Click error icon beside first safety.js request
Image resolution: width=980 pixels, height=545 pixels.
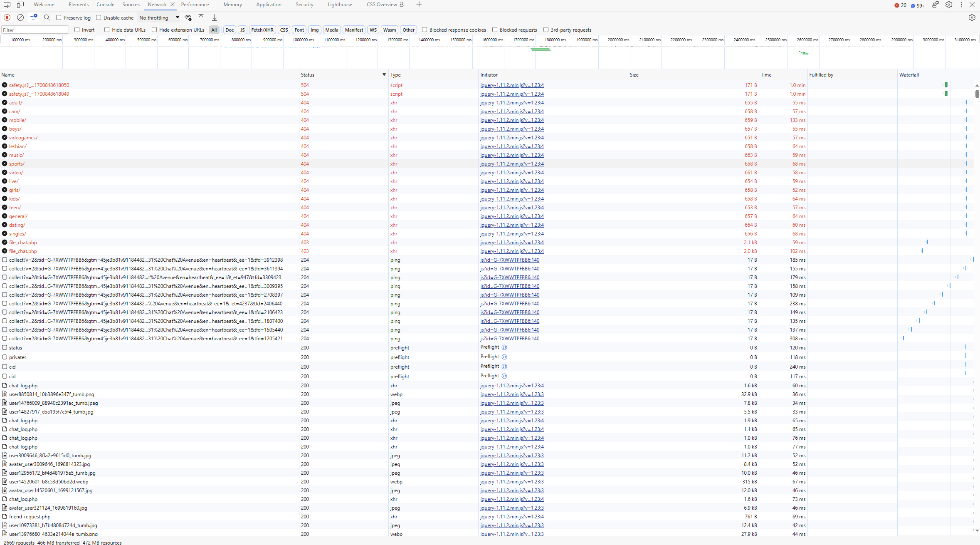(5, 85)
